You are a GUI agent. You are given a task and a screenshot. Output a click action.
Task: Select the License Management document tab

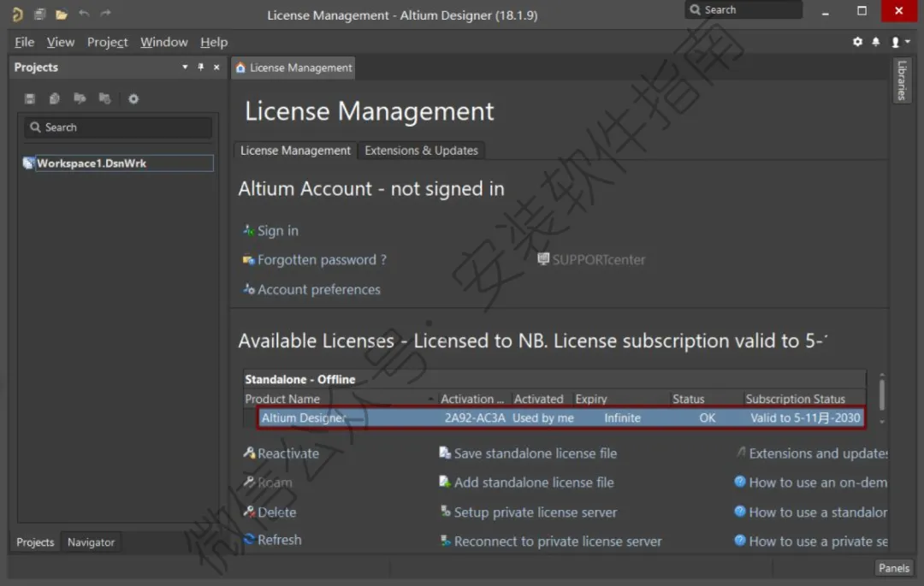coord(293,68)
